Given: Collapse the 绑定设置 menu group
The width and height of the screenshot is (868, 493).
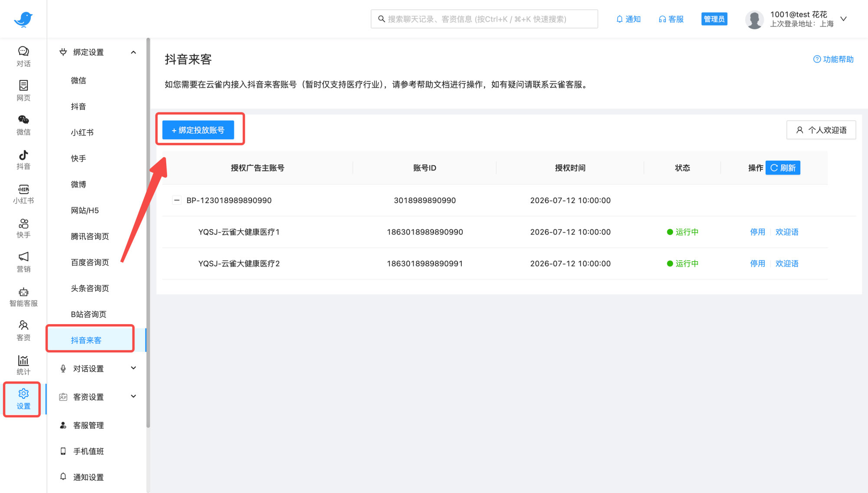Looking at the screenshot, I should (133, 52).
